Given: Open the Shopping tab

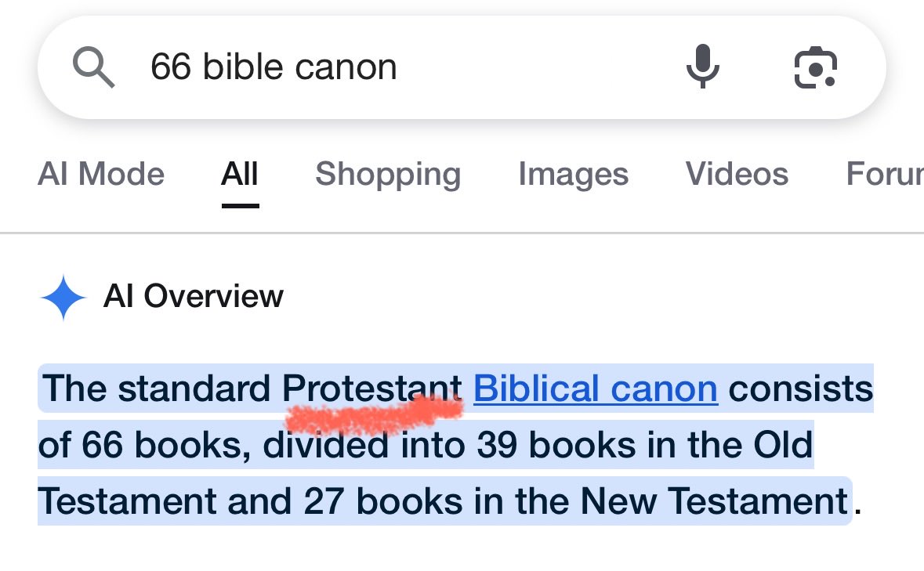Looking at the screenshot, I should (x=388, y=175).
